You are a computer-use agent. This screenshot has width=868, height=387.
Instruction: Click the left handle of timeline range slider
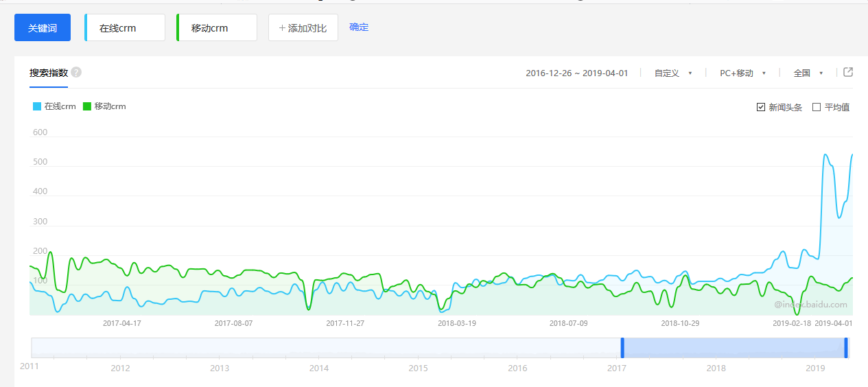(x=622, y=347)
